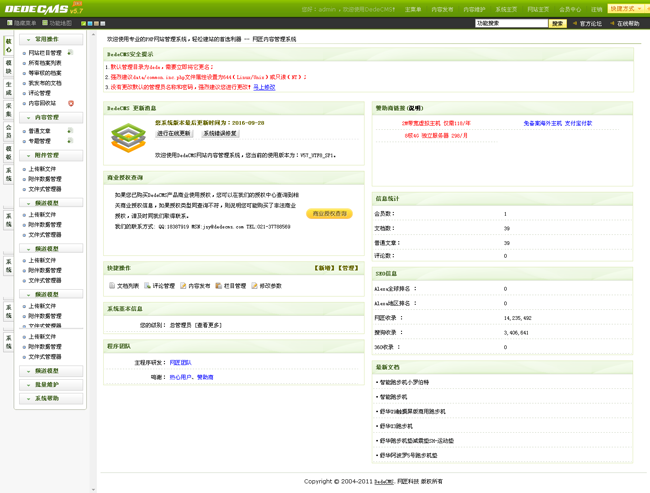Expand the 系统帮助 menu section
The image size is (650, 493).
coord(51,398)
